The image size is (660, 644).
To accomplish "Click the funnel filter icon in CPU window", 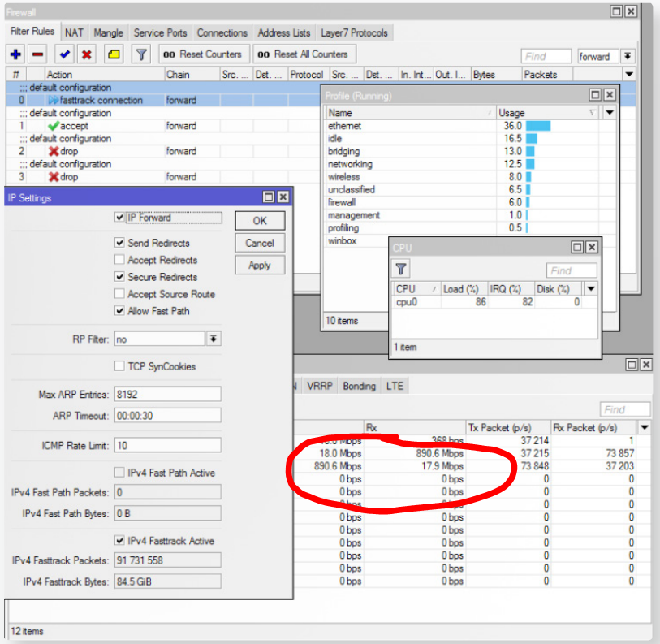I will click(402, 270).
